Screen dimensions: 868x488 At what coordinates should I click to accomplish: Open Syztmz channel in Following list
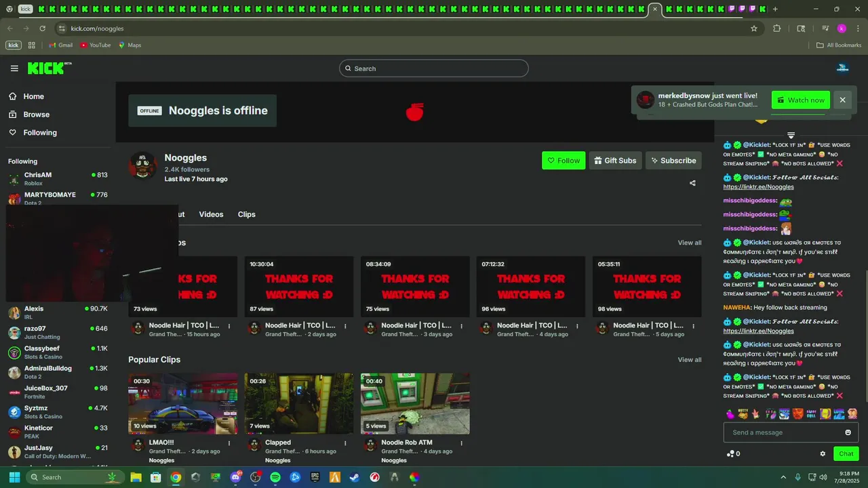pos(58,412)
